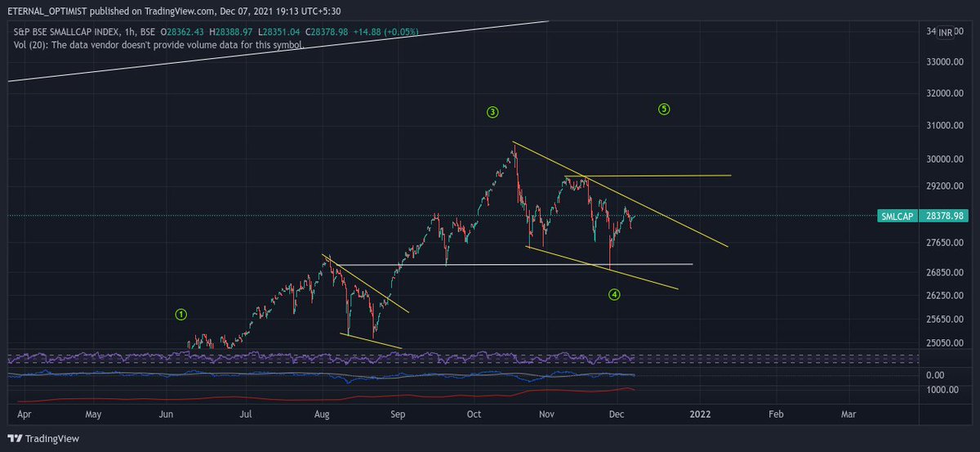Select the green wave 3 marker

pos(492,111)
